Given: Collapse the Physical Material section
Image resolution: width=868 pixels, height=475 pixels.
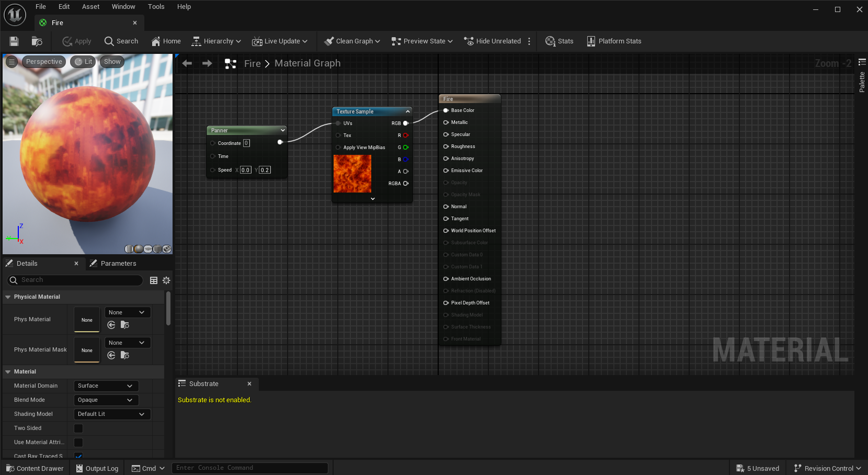Looking at the screenshot, I should click(x=8, y=297).
